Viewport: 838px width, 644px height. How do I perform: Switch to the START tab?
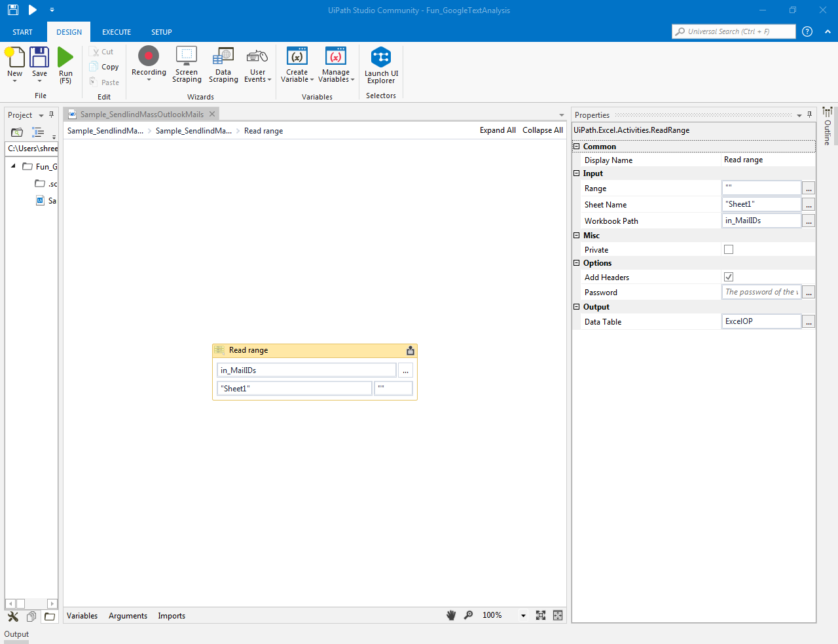click(x=22, y=32)
